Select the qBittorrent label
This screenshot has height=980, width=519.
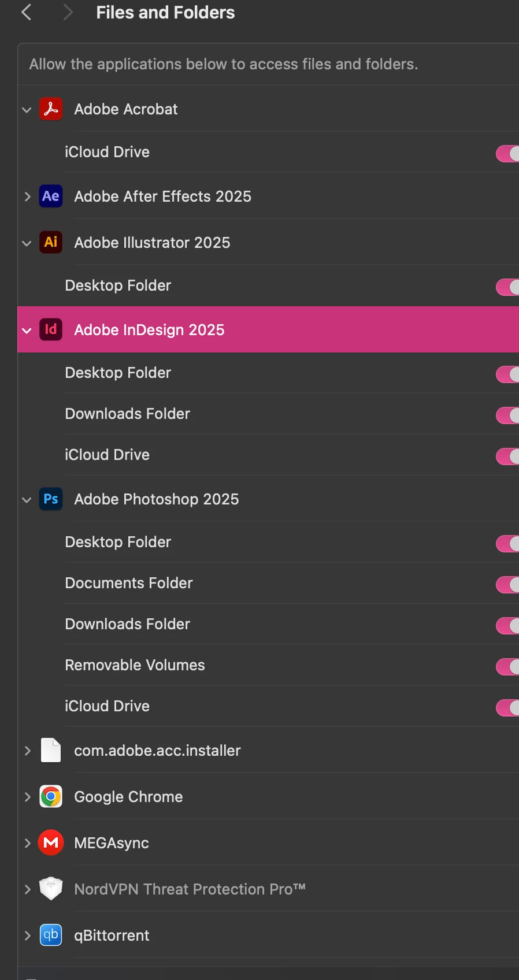coord(112,936)
